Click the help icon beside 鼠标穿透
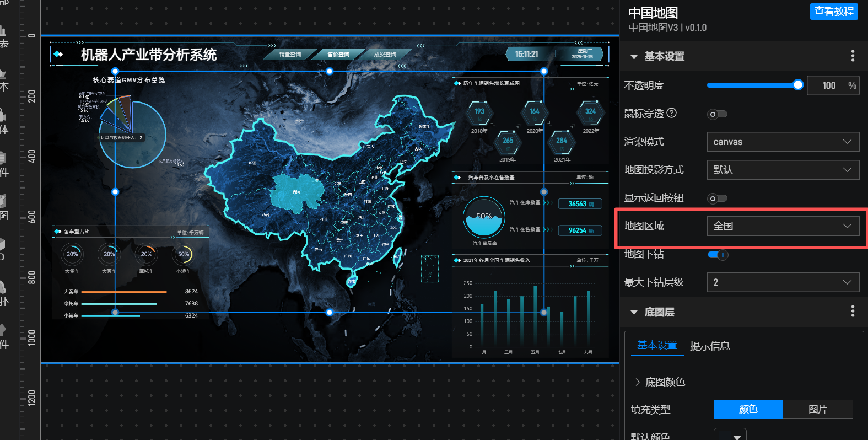This screenshot has height=440, width=868. [671, 113]
